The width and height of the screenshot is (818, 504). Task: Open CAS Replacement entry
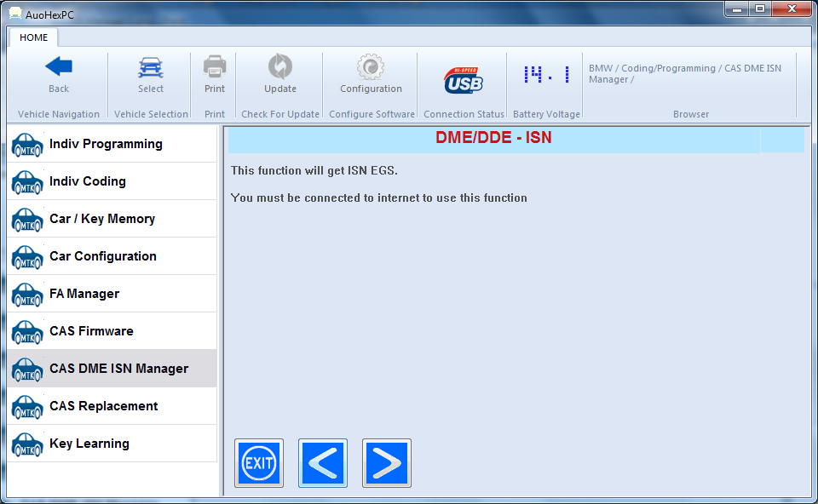tap(112, 406)
